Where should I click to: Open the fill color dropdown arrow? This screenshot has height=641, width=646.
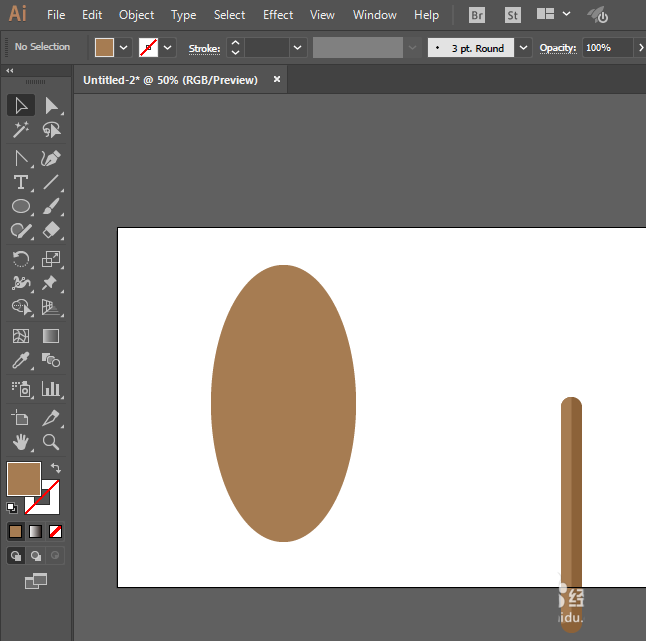point(124,48)
